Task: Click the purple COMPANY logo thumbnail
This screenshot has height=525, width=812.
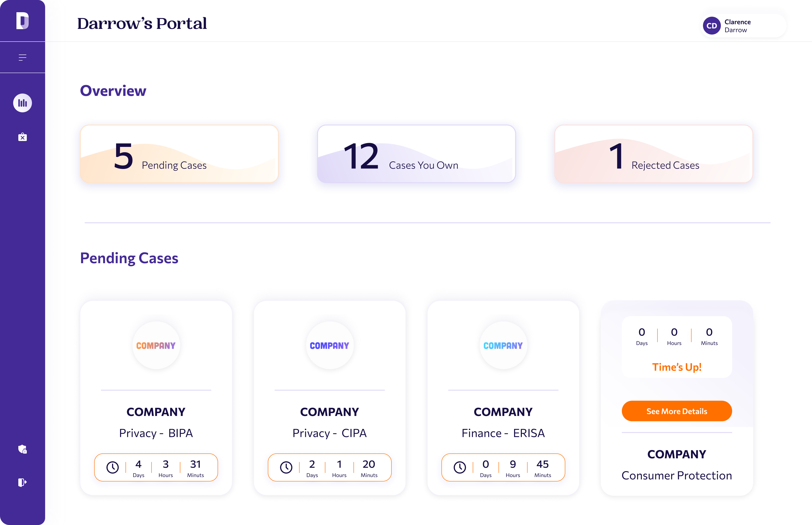Action: [329, 345]
